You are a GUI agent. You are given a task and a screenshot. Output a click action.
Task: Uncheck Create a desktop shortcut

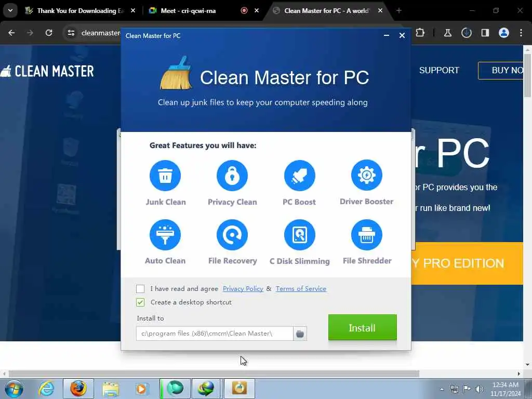coord(140,302)
